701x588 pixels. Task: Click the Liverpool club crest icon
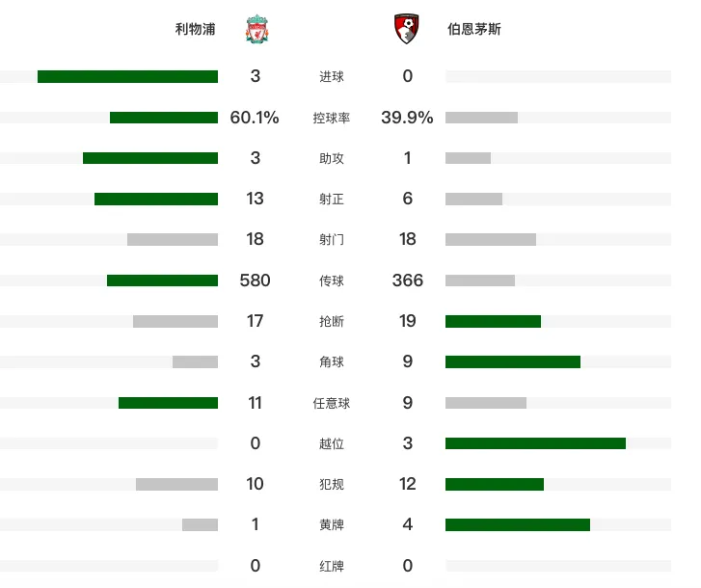coord(257,29)
